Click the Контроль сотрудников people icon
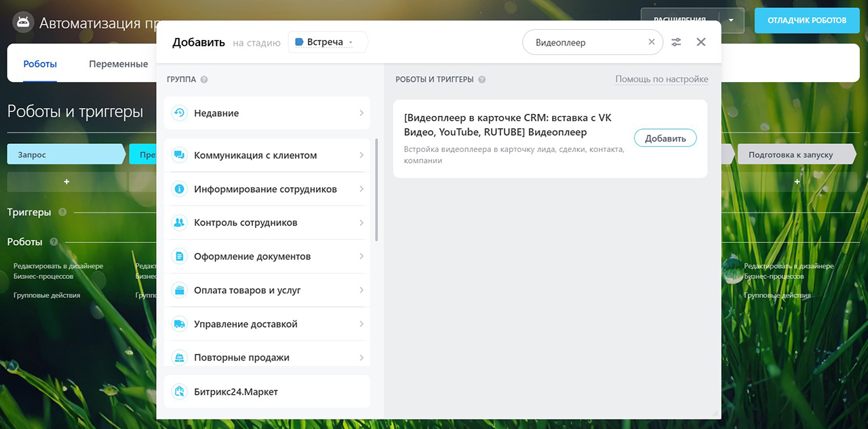This screenshot has height=429, width=868. 180,223
